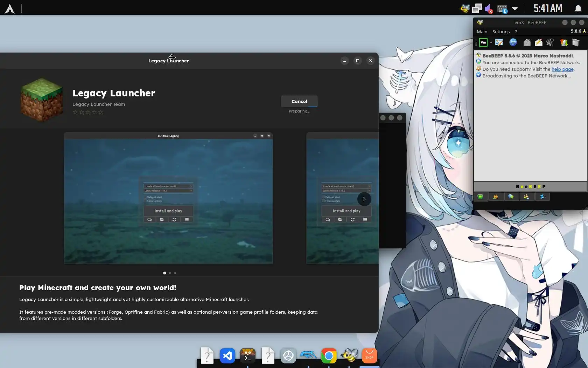Open the orange SHOP app in the dock
588x368 pixels.
click(369, 356)
